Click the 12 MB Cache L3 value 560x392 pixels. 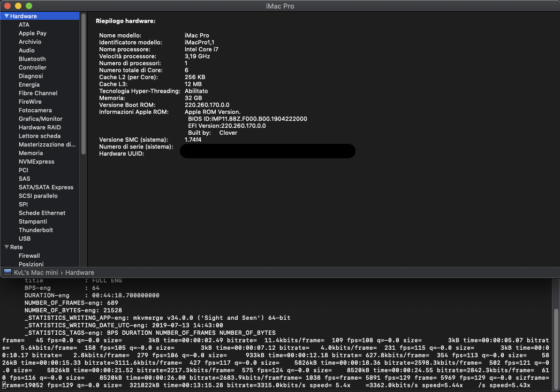click(x=193, y=84)
